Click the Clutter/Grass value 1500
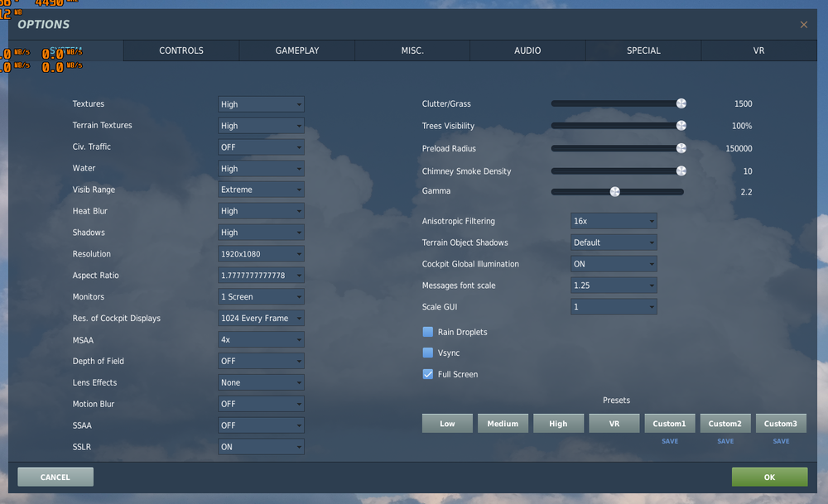 tap(743, 104)
